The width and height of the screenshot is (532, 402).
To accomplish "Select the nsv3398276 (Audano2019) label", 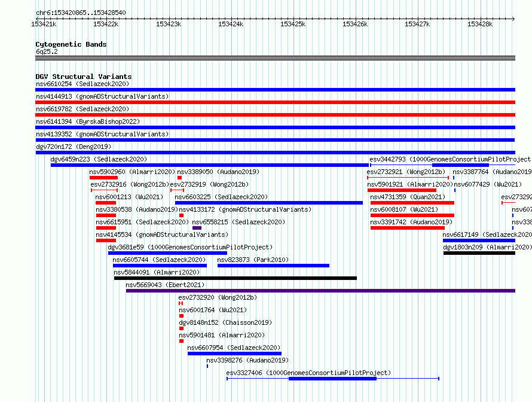I will [x=247, y=360].
